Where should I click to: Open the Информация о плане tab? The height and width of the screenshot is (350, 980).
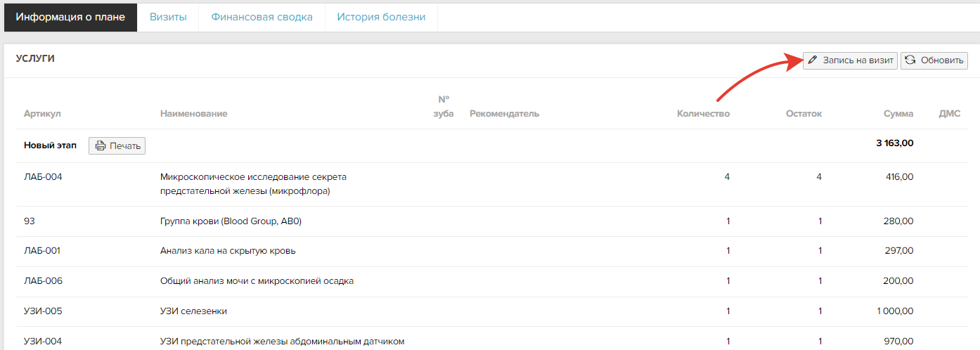pyautogui.click(x=70, y=17)
